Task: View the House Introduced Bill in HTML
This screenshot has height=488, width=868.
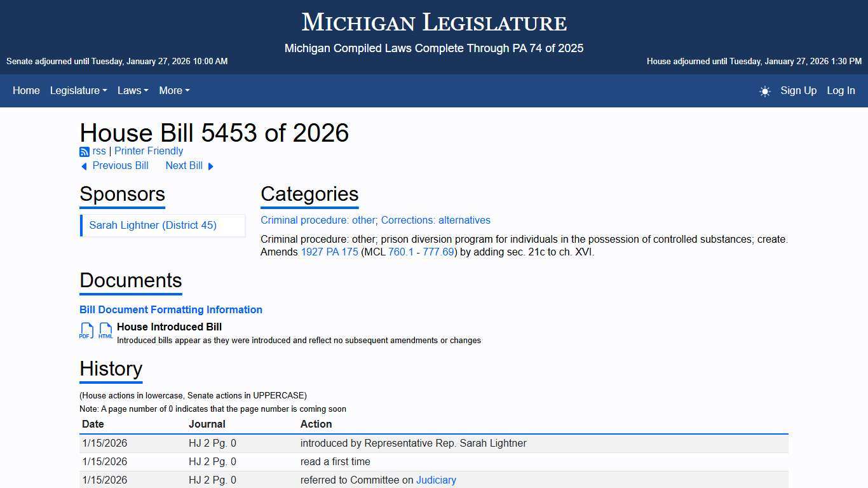Action: coord(105,330)
